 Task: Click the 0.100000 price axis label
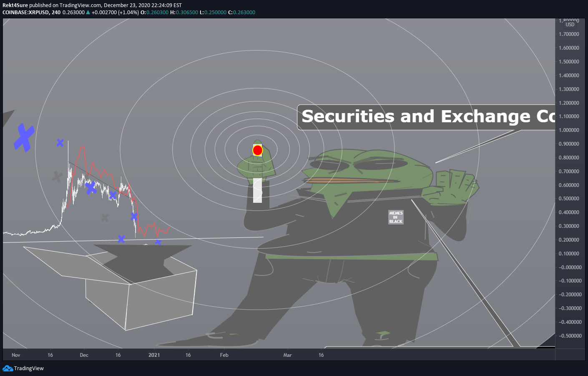569,254
